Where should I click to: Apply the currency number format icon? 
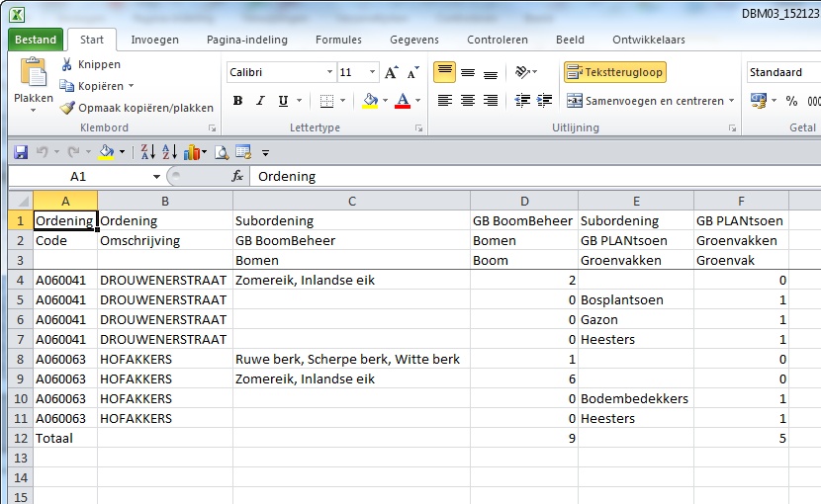pyautogui.click(x=758, y=101)
